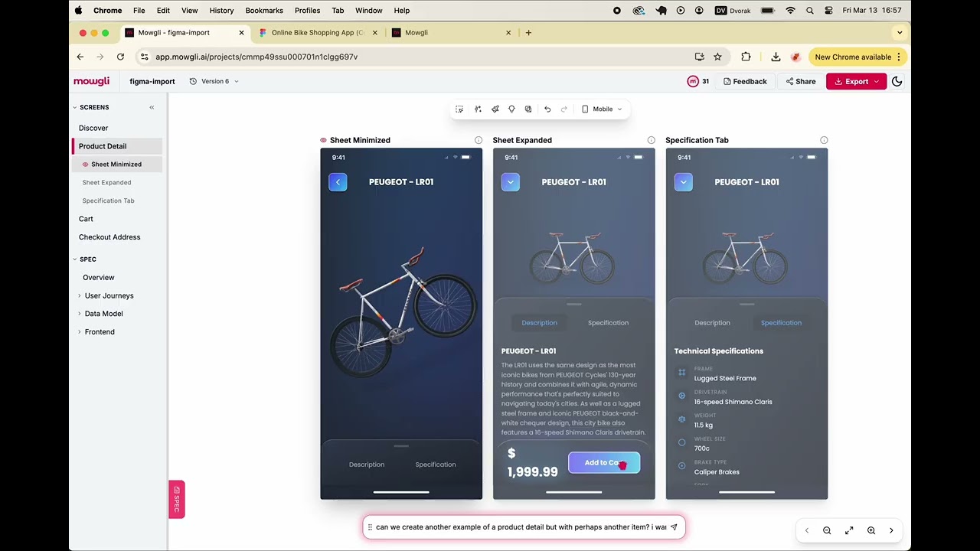The image size is (980, 551).
Task: Go to next screen with right chevron
Action: click(891, 530)
